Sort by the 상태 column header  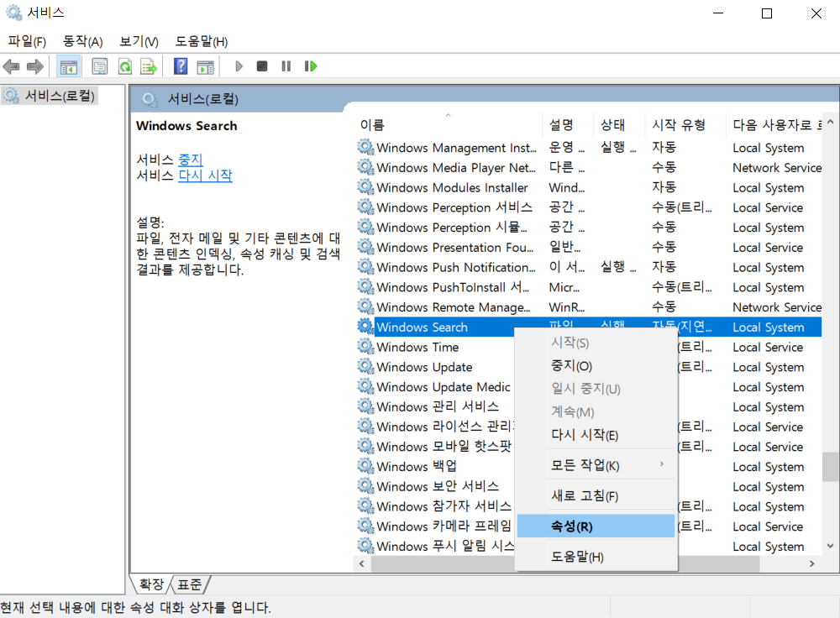(619, 125)
